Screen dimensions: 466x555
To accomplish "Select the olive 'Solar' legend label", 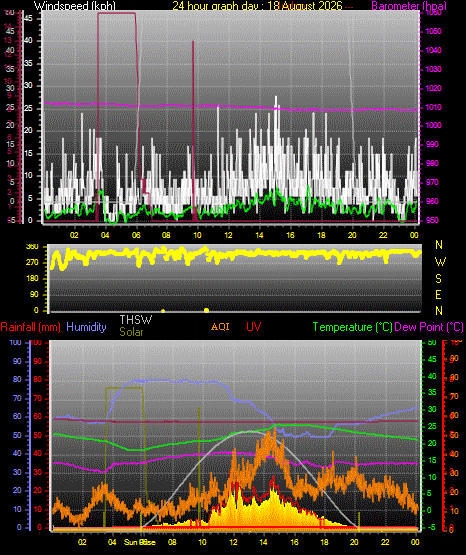I will [x=131, y=332].
